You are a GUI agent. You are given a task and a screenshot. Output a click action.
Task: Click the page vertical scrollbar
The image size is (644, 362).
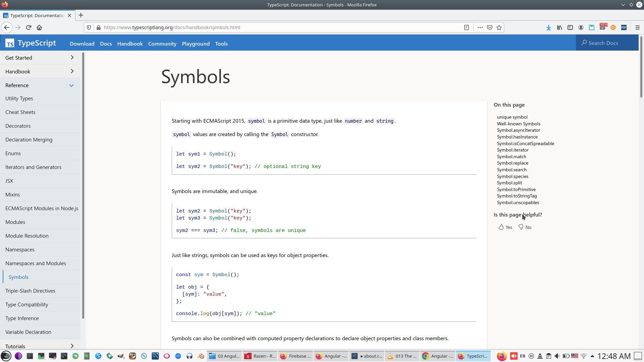641,67
